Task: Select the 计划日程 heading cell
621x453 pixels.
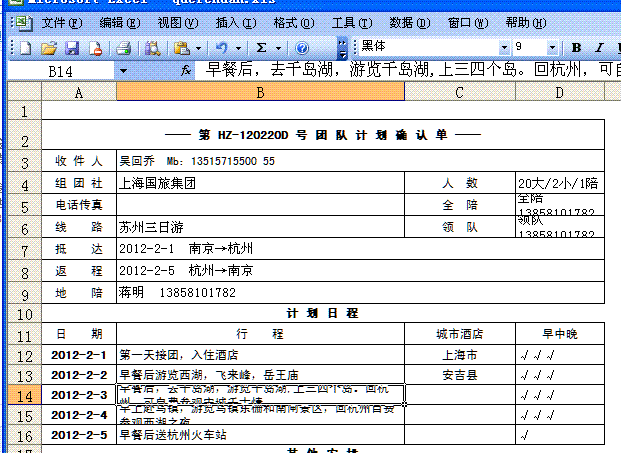Action: tap(323, 313)
